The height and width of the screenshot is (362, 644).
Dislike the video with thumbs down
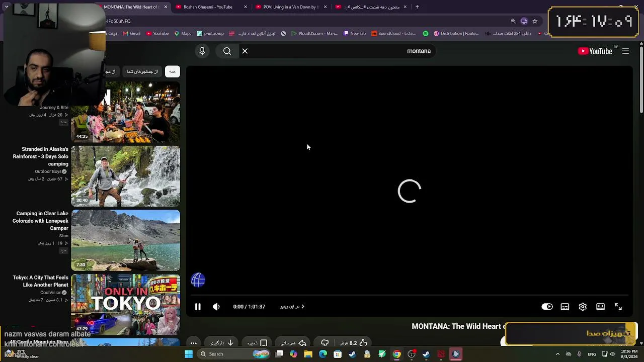[325, 343]
